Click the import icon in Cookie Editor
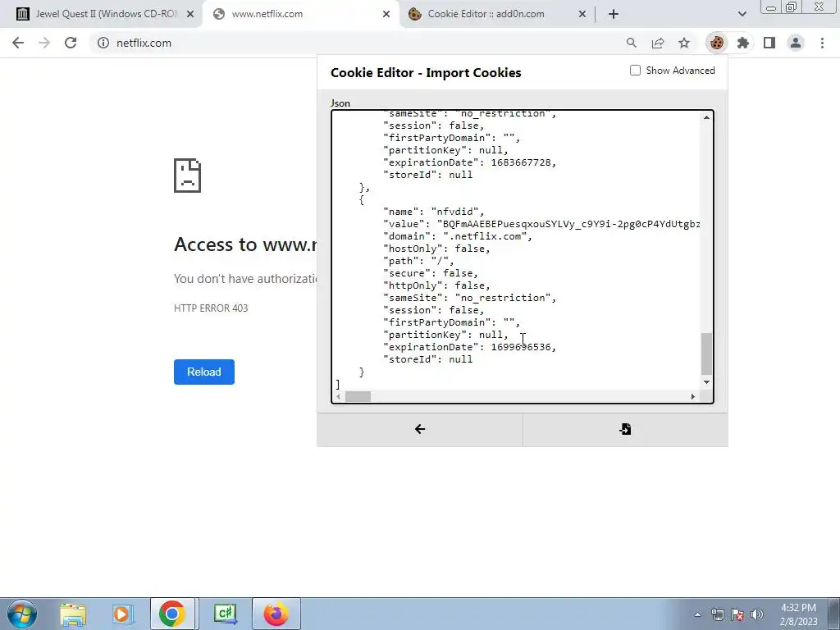 point(625,429)
